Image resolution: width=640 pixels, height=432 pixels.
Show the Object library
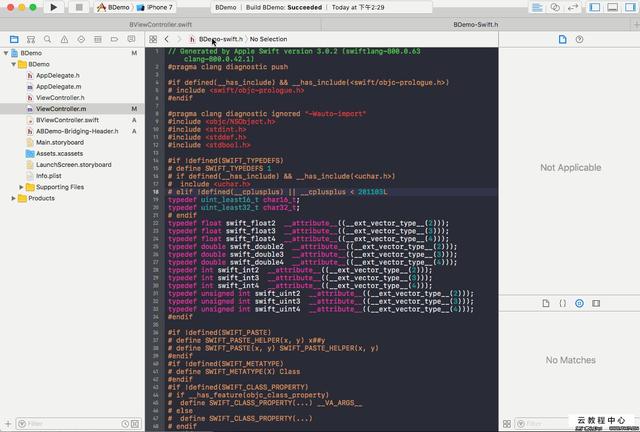click(x=579, y=303)
